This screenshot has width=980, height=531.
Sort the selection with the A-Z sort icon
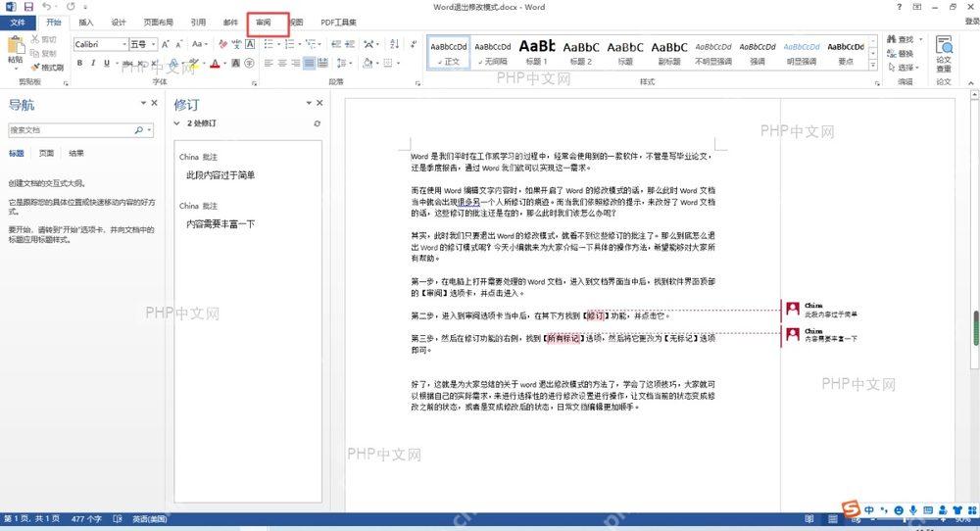coord(394,44)
